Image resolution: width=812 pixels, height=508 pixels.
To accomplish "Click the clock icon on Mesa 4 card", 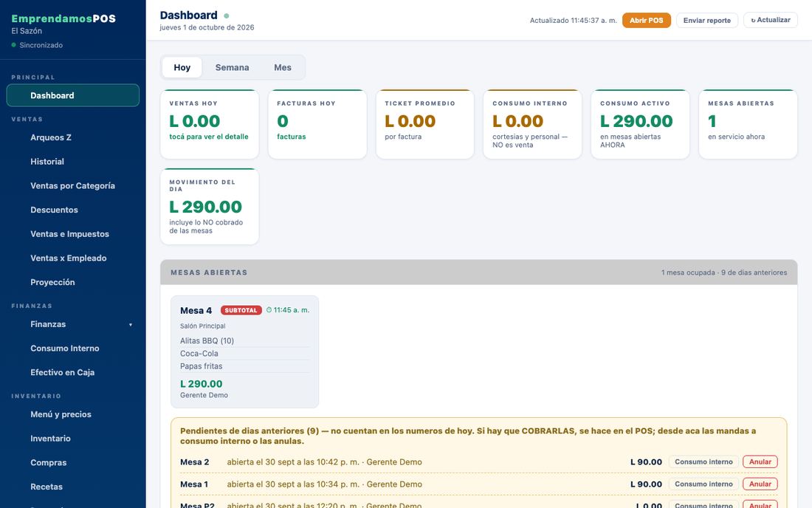I will tap(269, 310).
